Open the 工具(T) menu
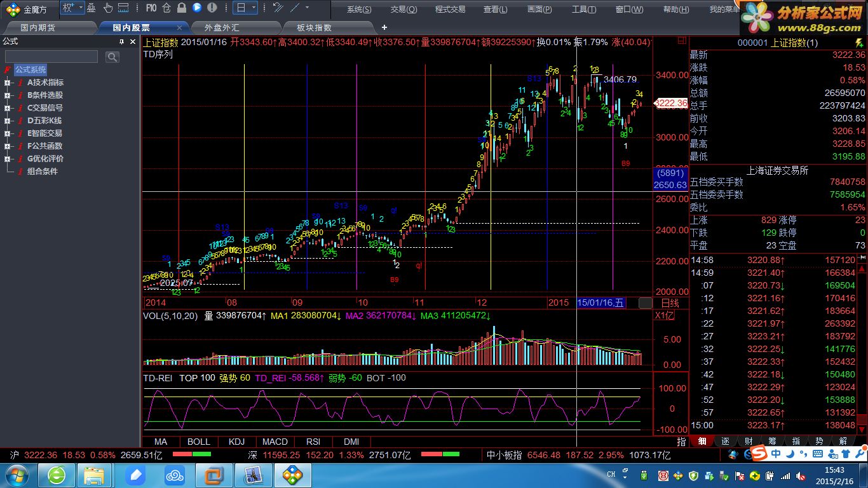Screen dimensions: 868x488 tap(584, 10)
